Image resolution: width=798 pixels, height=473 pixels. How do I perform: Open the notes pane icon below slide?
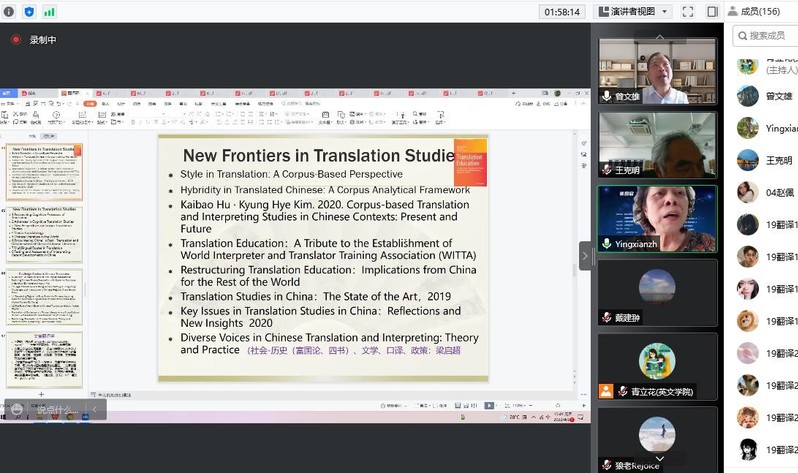click(93, 395)
